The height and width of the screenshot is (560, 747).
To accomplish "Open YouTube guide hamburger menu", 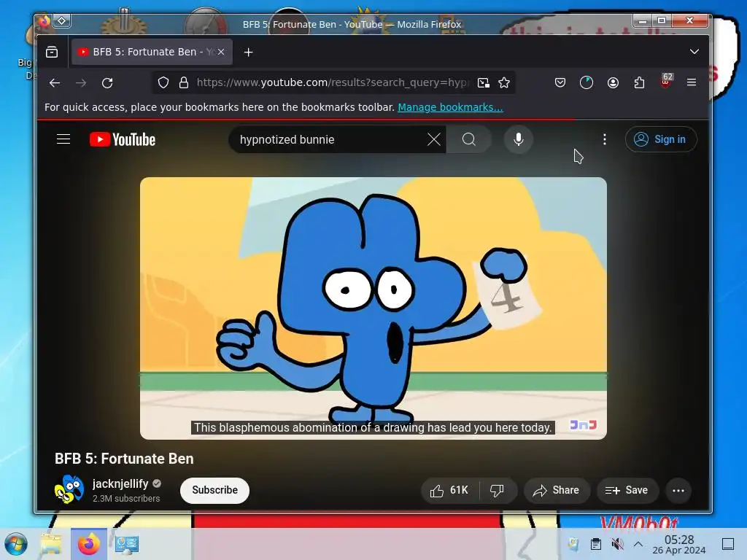I will [63, 139].
